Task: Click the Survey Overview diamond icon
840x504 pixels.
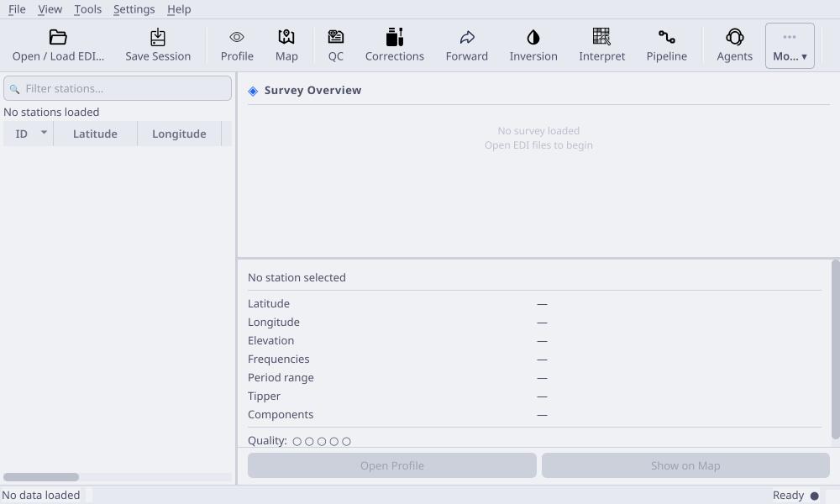Action: tap(253, 91)
